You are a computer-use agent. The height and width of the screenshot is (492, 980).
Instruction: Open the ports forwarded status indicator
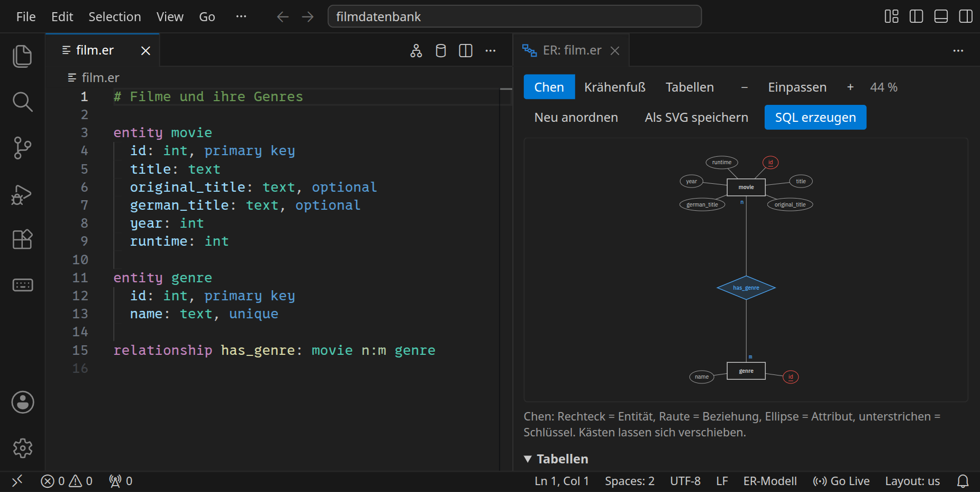[121, 481]
